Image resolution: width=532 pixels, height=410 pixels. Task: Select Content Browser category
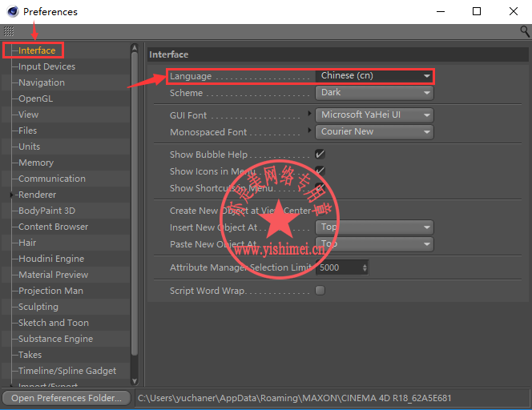[53, 227]
